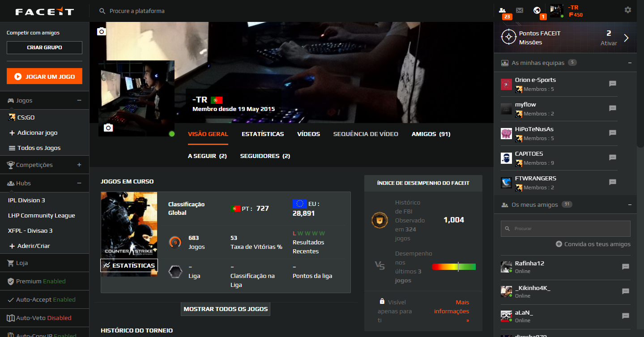Image resolution: width=644 pixels, height=337 pixels.
Task: View the Seguidores (2) tab
Action: click(x=265, y=156)
